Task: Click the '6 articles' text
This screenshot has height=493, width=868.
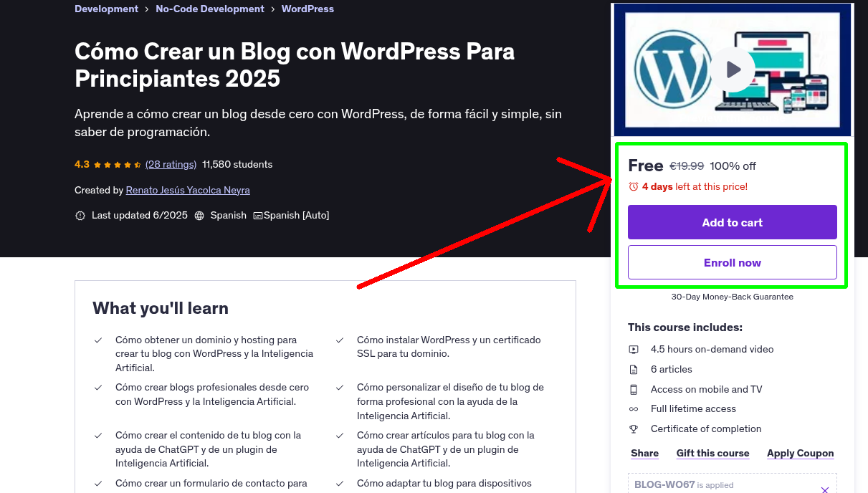Action: tap(672, 370)
